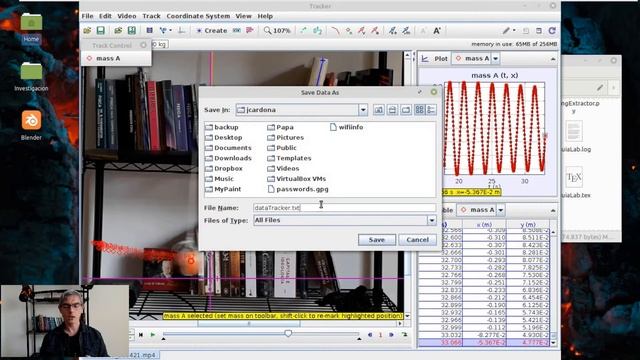
Task: Click the Cancel button
Action: (x=417, y=240)
